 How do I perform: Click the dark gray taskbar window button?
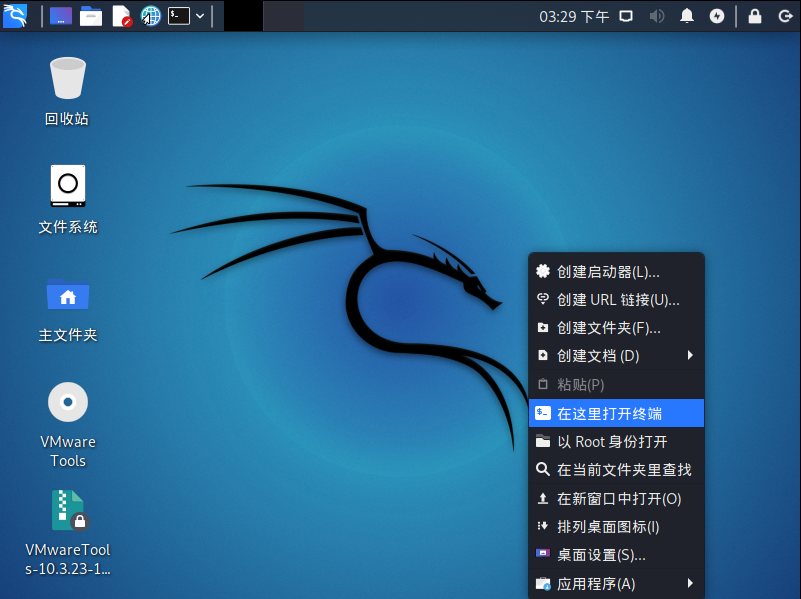[284, 16]
